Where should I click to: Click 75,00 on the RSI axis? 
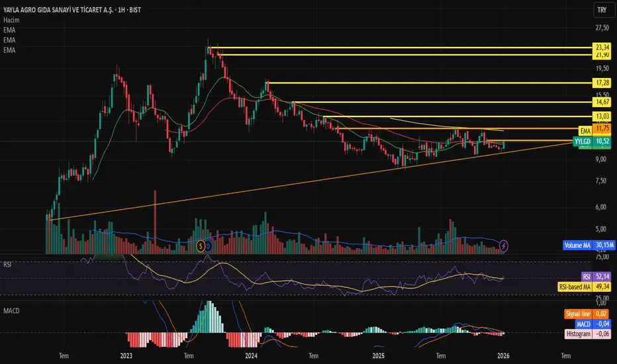[602, 257]
